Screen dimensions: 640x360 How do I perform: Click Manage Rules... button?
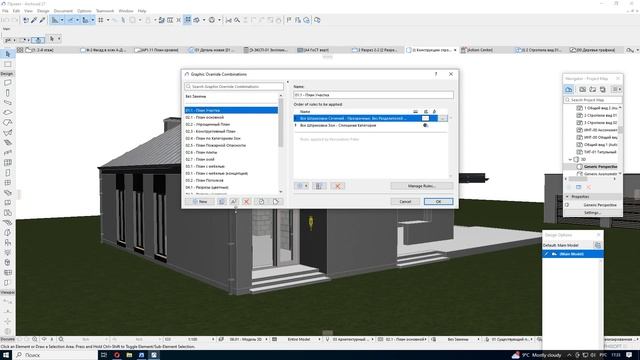422,186
